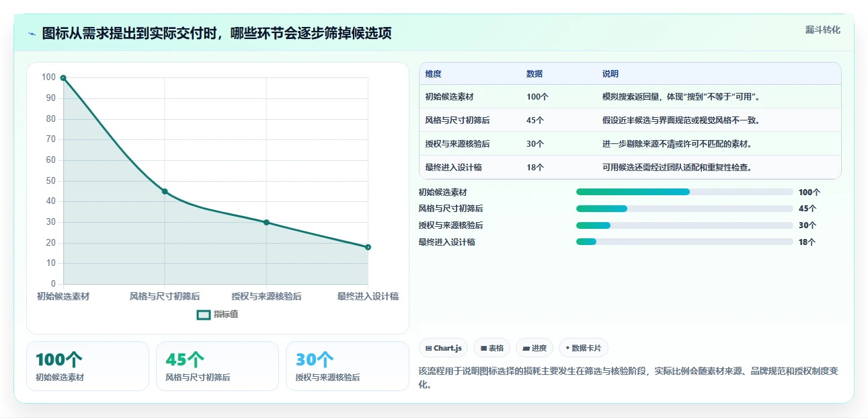
Task: Click the description starting 假设近半候选
Action: [x=681, y=120]
